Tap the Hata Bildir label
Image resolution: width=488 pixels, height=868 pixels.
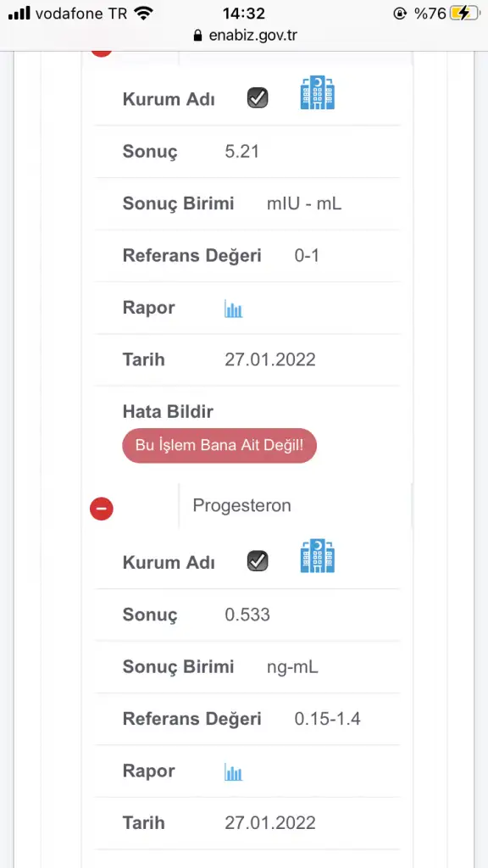(x=168, y=412)
